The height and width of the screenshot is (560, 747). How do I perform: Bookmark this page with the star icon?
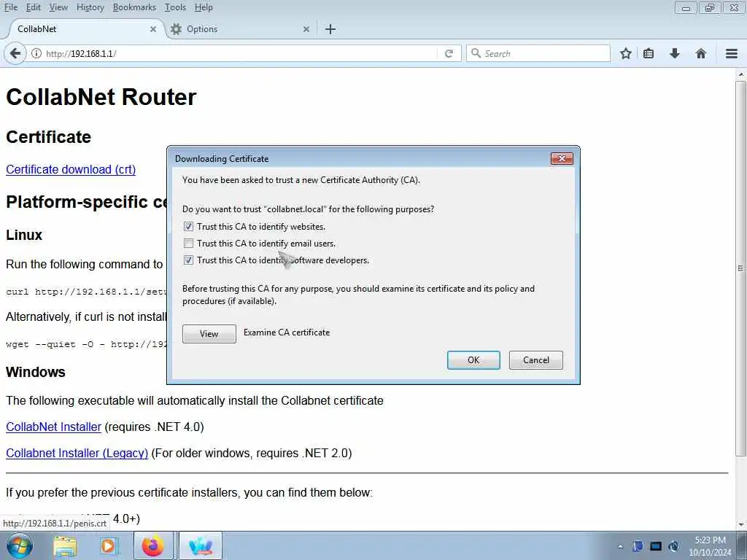(x=625, y=53)
